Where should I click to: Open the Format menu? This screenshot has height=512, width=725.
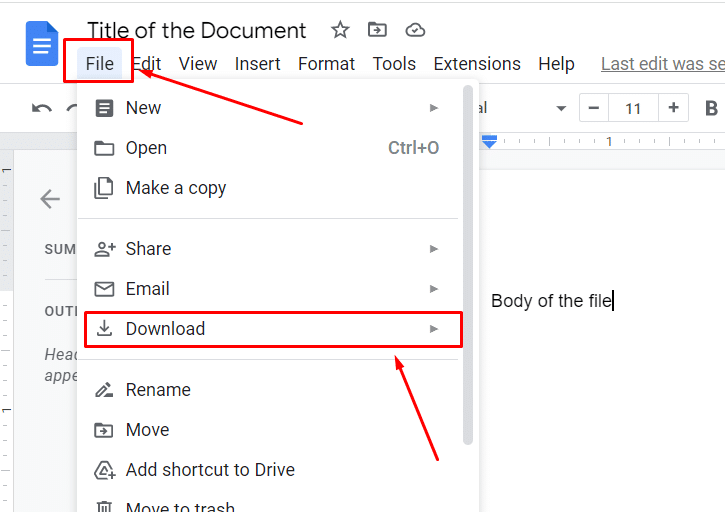coord(326,63)
